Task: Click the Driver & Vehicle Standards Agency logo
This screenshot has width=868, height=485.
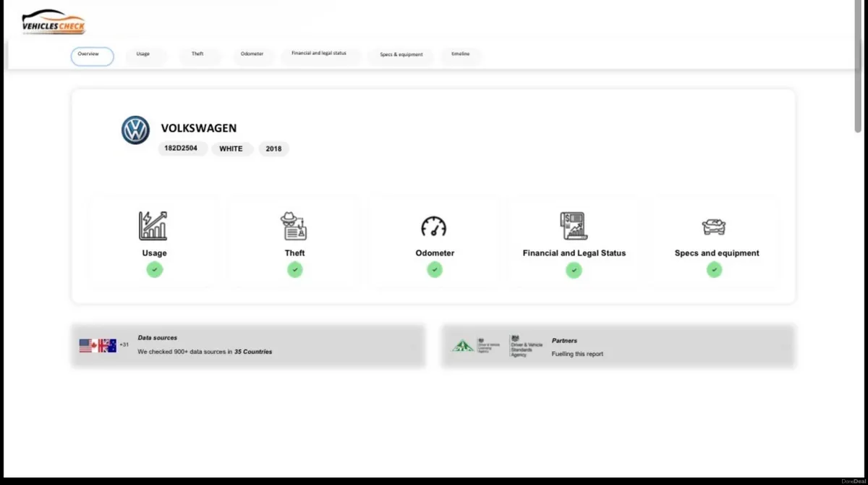Action: coord(526,345)
